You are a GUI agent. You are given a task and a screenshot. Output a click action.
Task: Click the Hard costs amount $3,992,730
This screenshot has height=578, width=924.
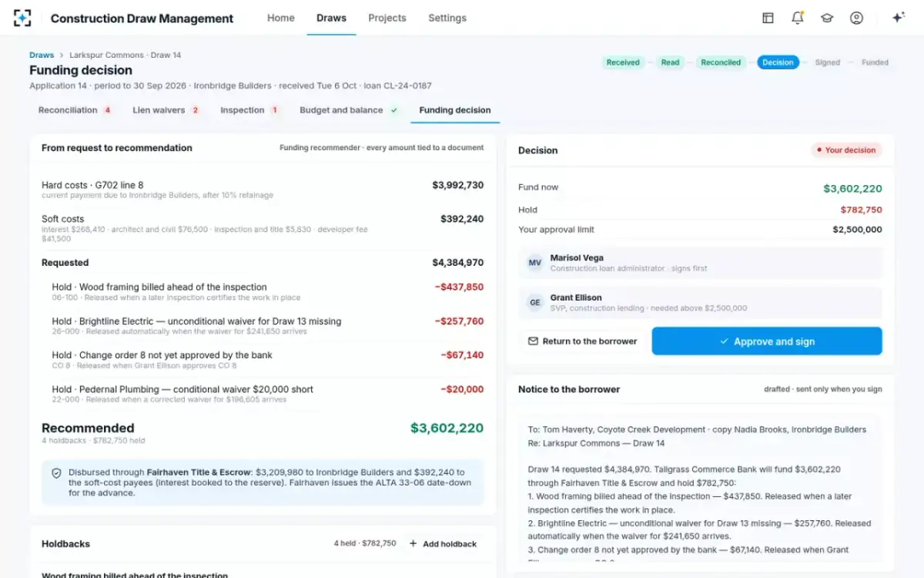point(458,185)
